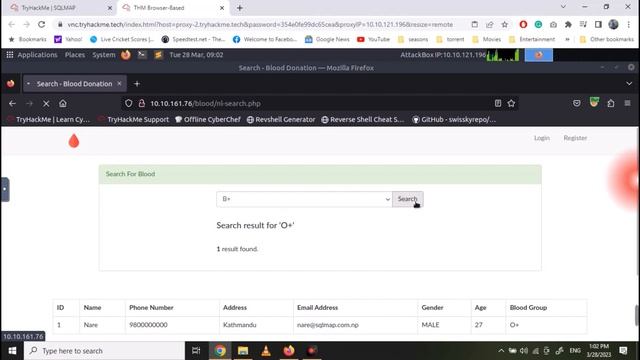
Task: Toggle Chrome side panel icon
Action: click(598, 24)
